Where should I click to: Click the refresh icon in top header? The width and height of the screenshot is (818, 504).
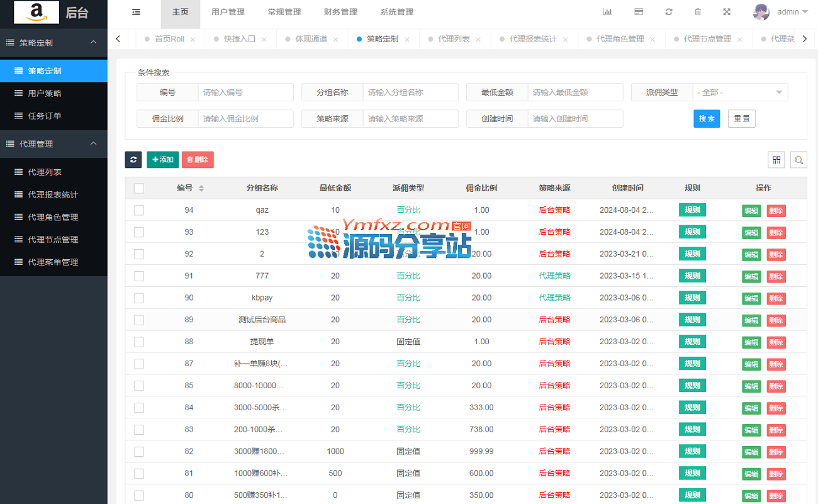pyautogui.click(x=668, y=12)
